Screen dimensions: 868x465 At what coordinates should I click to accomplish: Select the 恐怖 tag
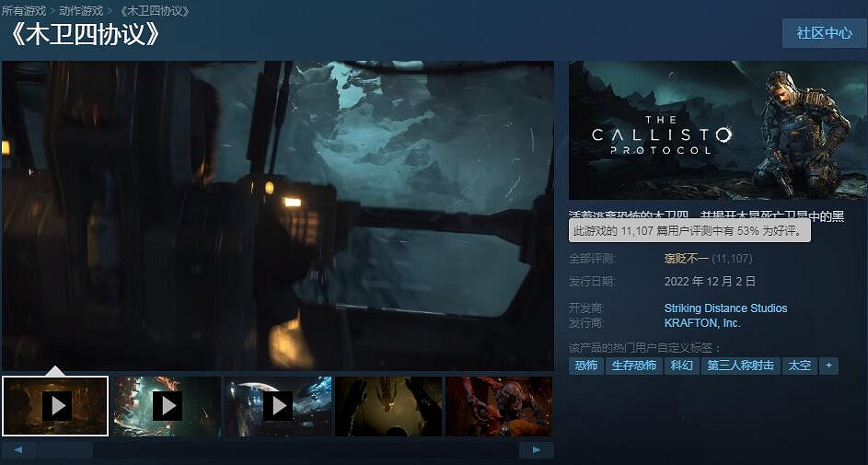[x=586, y=366]
